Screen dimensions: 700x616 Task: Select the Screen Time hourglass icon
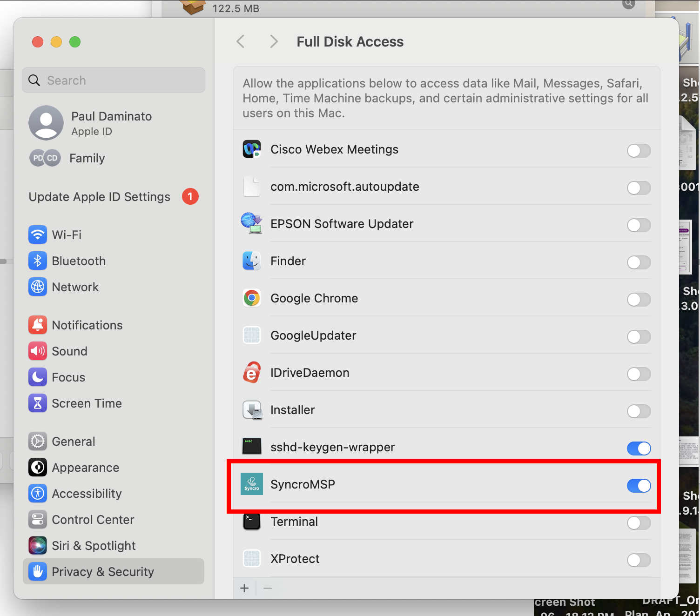click(38, 403)
